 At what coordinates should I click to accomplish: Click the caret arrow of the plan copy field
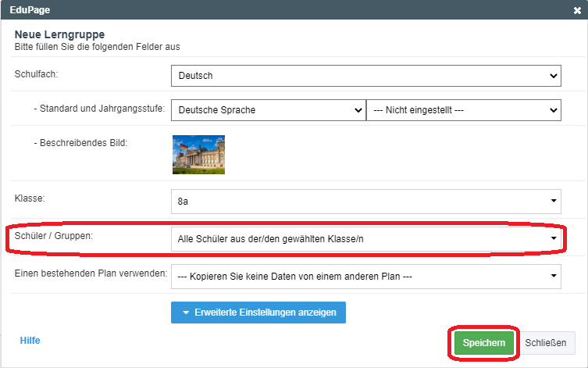pyautogui.click(x=554, y=276)
